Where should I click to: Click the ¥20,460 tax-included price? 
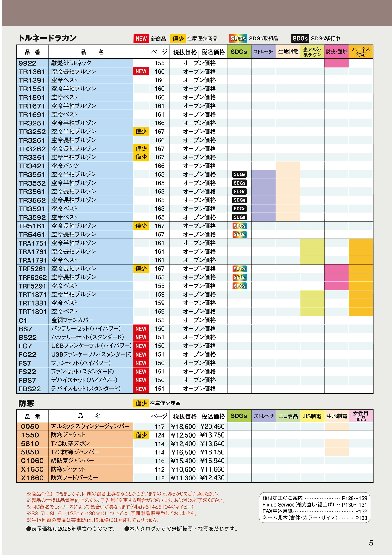coord(212,427)
